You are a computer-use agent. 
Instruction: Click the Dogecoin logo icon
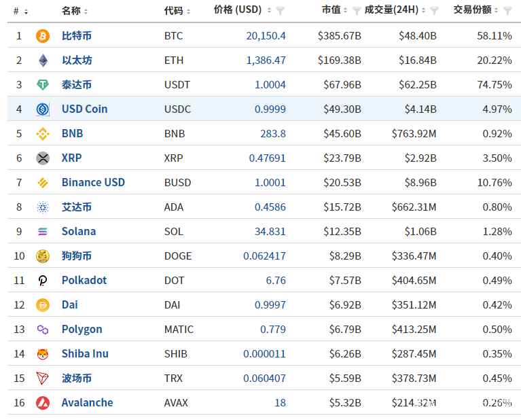point(43,256)
